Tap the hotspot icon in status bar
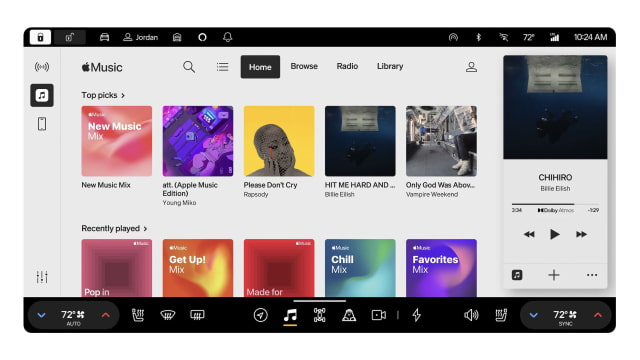The height and width of the screenshot is (360, 640). tap(453, 37)
